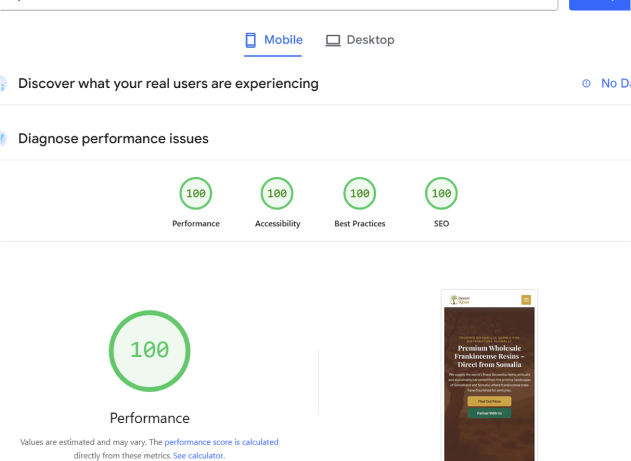Open the 'performance score is calculated' link
This screenshot has width=631, height=461.
(221, 442)
